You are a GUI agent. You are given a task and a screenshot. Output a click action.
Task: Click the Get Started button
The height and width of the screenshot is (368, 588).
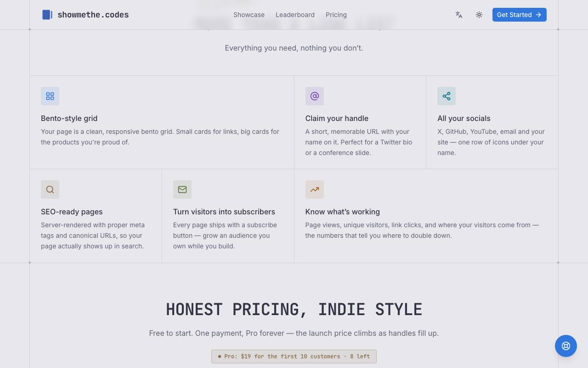pyautogui.click(x=520, y=15)
